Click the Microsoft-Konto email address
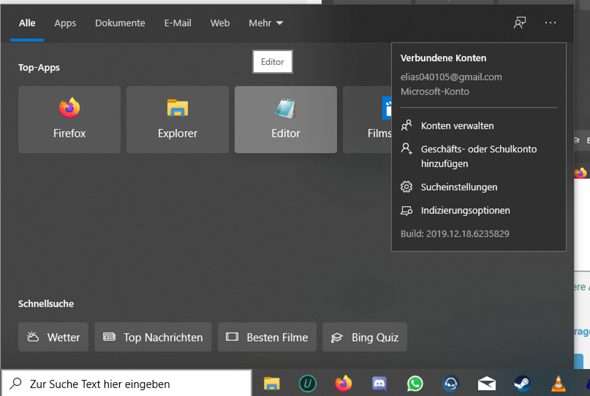The height and width of the screenshot is (396, 590). tap(451, 77)
